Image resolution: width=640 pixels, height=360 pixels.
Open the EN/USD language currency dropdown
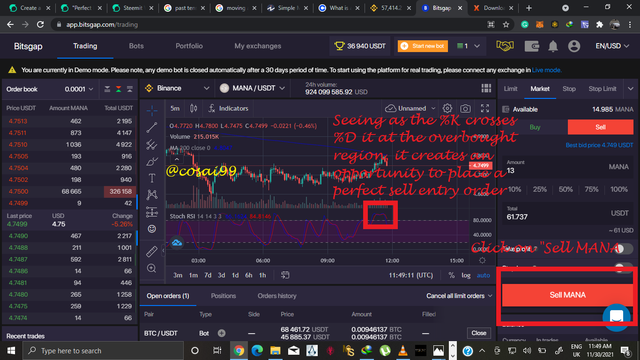coord(612,46)
